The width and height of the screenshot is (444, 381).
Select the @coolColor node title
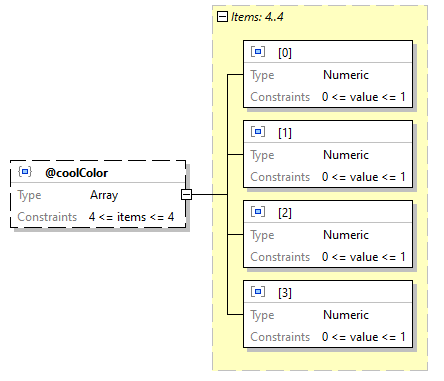[x=76, y=173]
